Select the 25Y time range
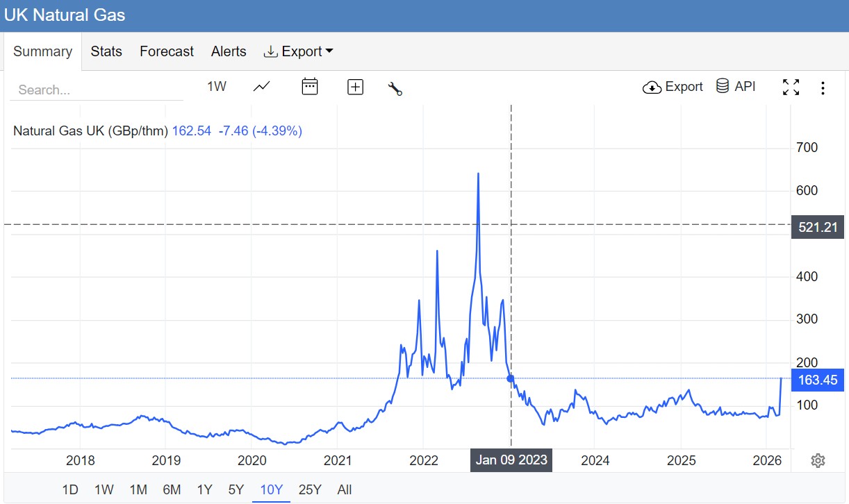The height and width of the screenshot is (504, 849). click(309, 489)
